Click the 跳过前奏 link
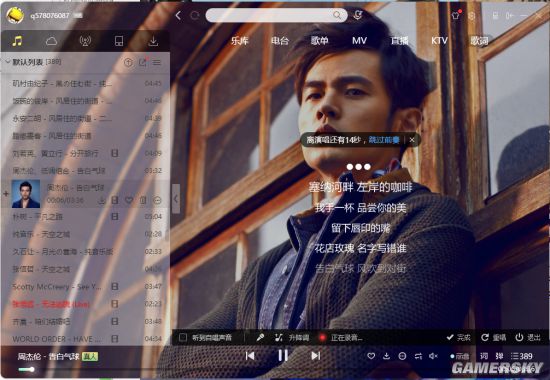Image resolution: width=550 pixels, height=380 pixels. (x=384, y=140)
